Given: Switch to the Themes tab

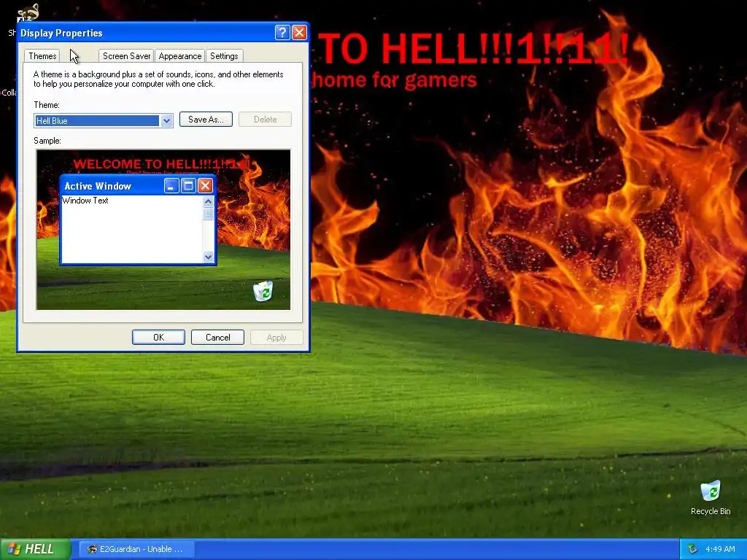Looking at the screenshot, I should pyautogui.click(x=42, y=55).
